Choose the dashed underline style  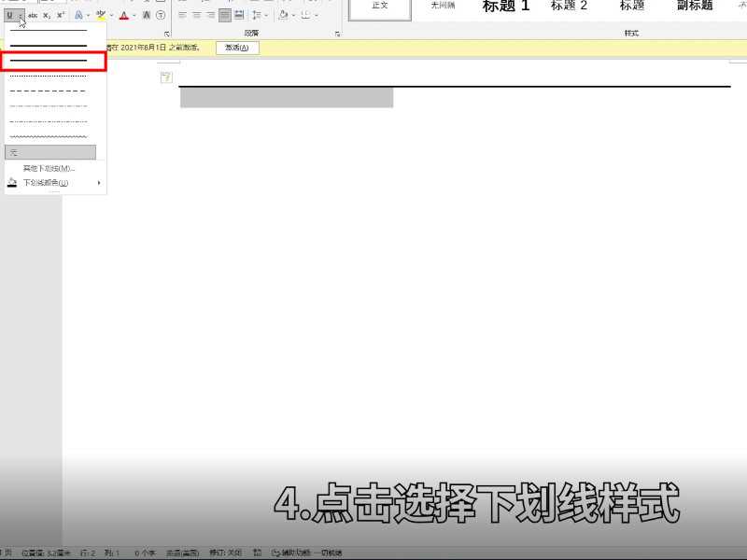(51, 91)
